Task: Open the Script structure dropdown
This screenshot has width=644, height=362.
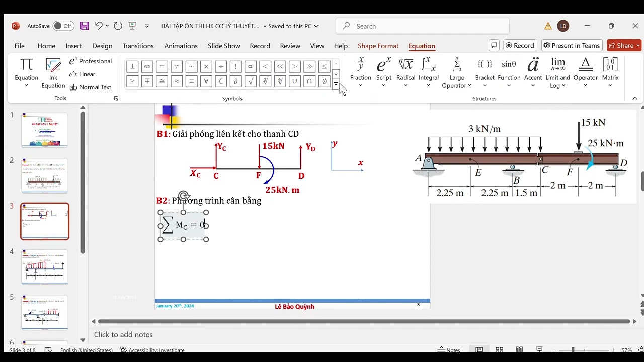Action: coord(383,73)
